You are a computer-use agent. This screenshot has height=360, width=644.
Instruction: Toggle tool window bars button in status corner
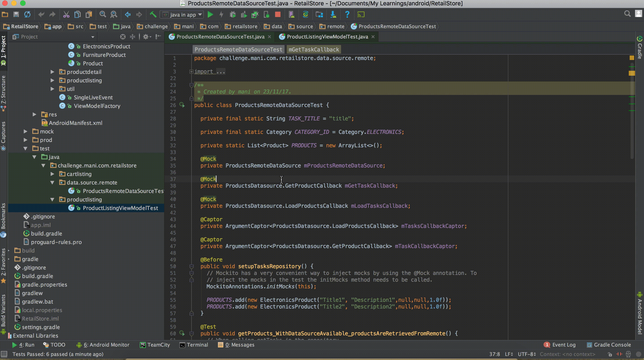click(4, 354)
